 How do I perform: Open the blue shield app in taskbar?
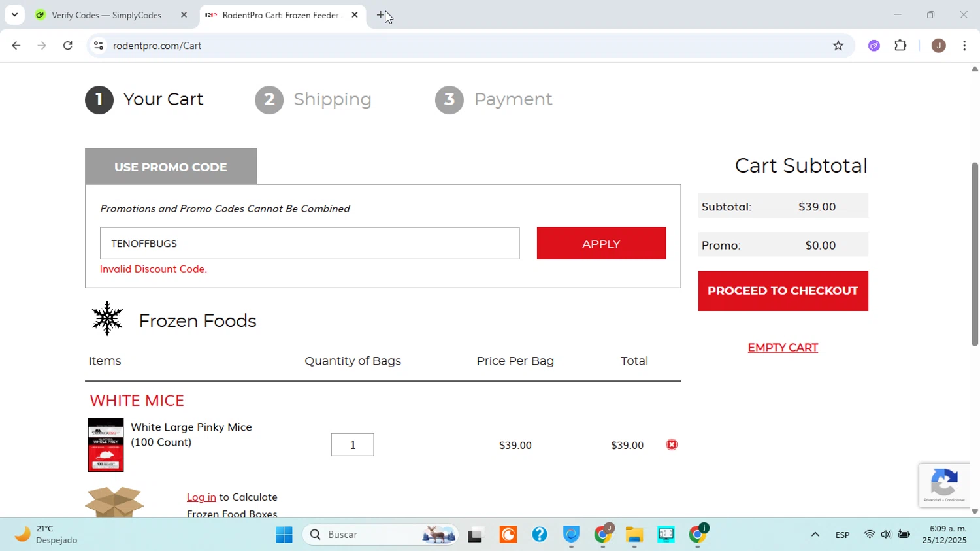coord(572,535)
